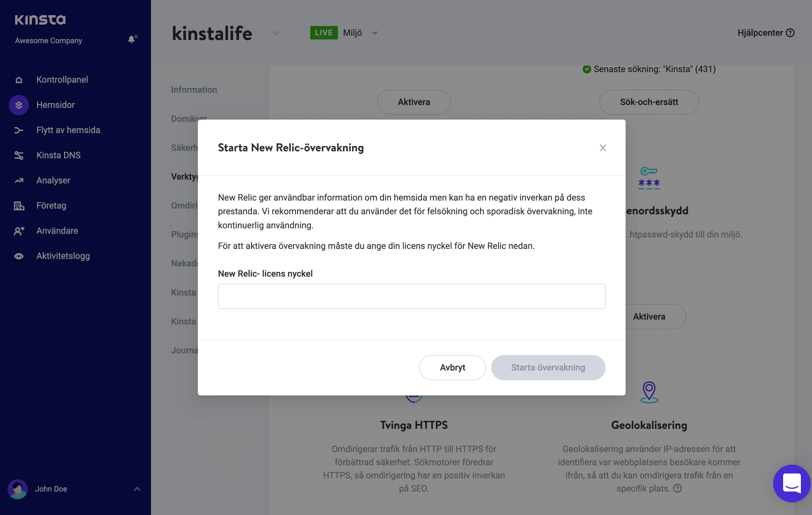This screenshot has height=515, width=812.
Task: Click the green check icon by Senaste sökning
Action: point(587,69)
